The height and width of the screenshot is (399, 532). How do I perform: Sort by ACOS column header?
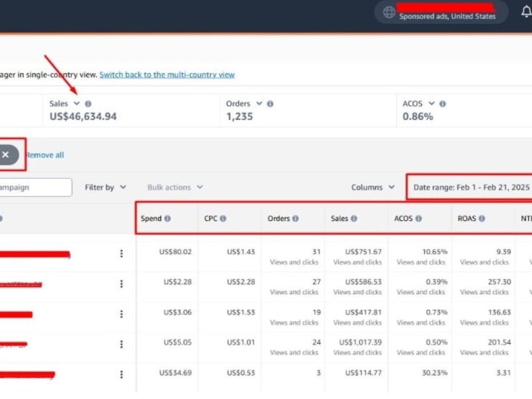pyautogui.click(x=403, y=219)
